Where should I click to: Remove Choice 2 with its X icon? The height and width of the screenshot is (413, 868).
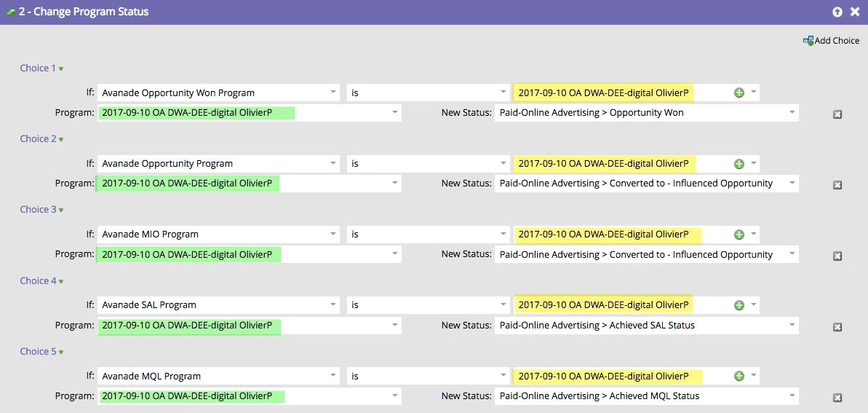click(837, 185)
